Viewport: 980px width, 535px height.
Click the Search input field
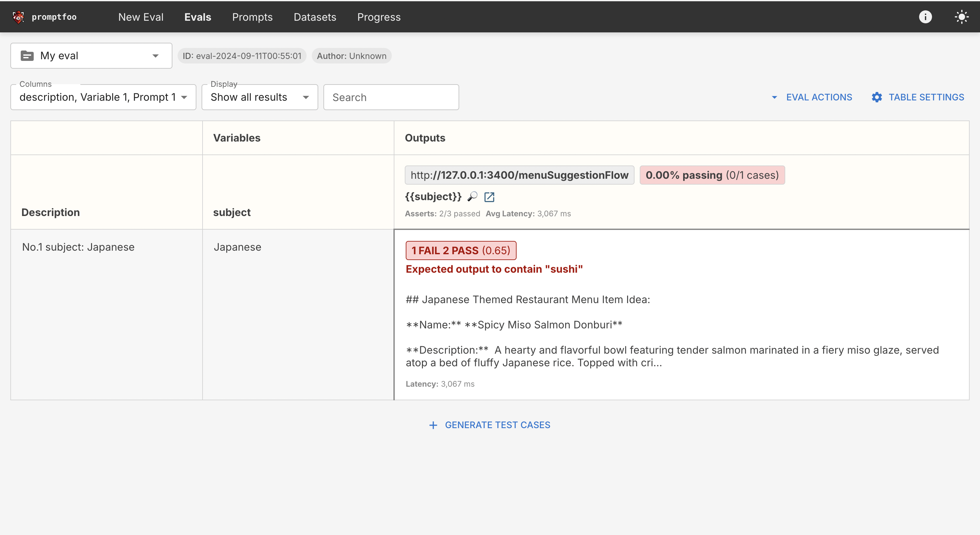pyautogui.click(x=391, y=97)
